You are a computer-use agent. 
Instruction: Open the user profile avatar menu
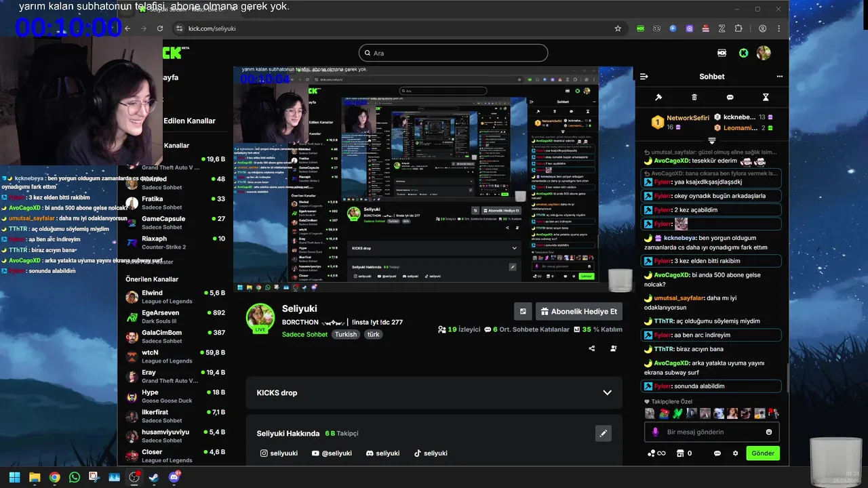[x=764, y=53]
